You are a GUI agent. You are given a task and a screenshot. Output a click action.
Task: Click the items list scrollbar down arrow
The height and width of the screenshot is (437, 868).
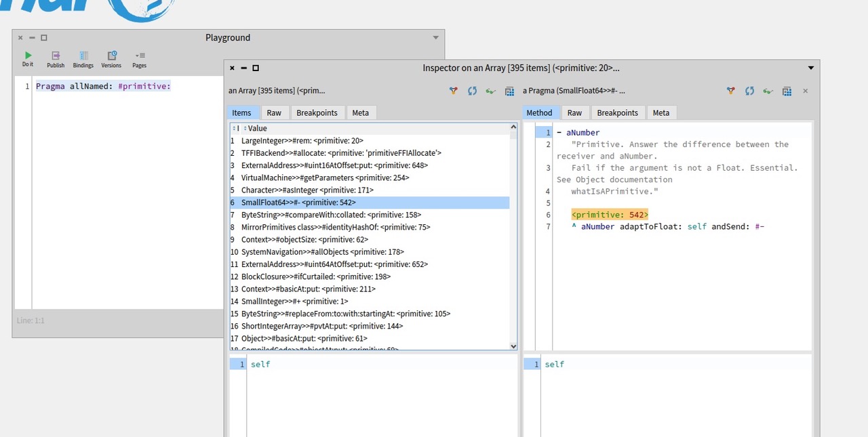tap(513, 346)
